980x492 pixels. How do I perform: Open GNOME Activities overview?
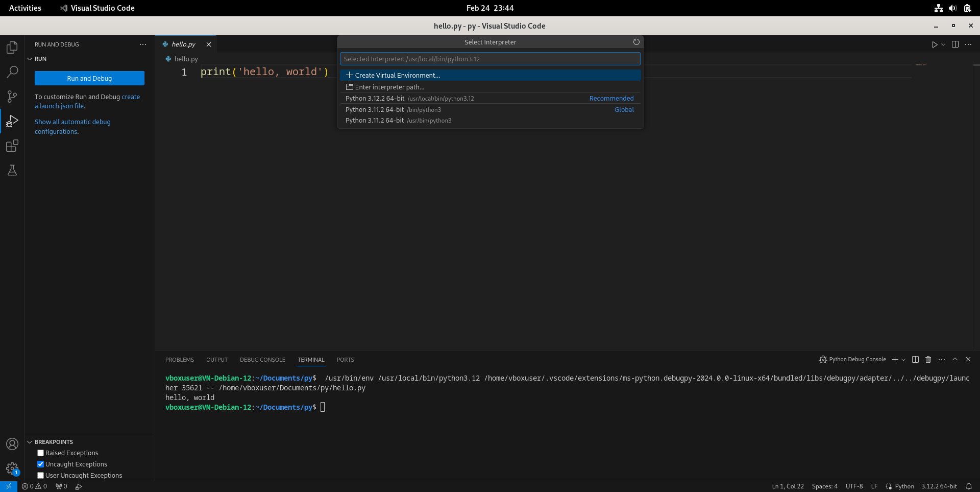coord(25,8)
